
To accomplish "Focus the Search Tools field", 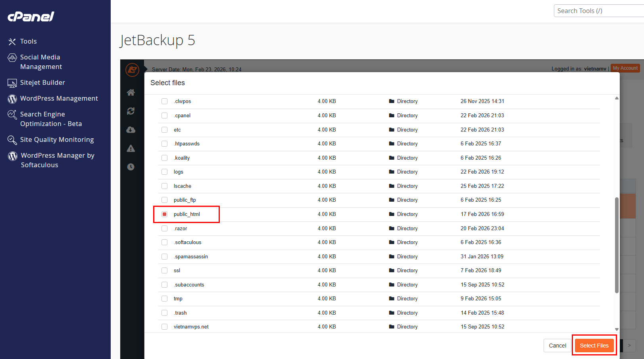I will tap(599, 11).
